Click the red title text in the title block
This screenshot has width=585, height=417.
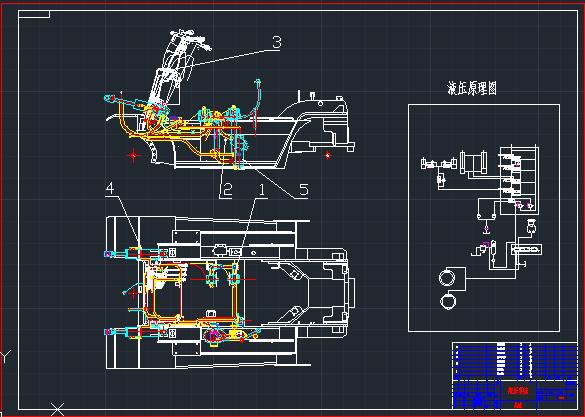click(x=518, y=391)
